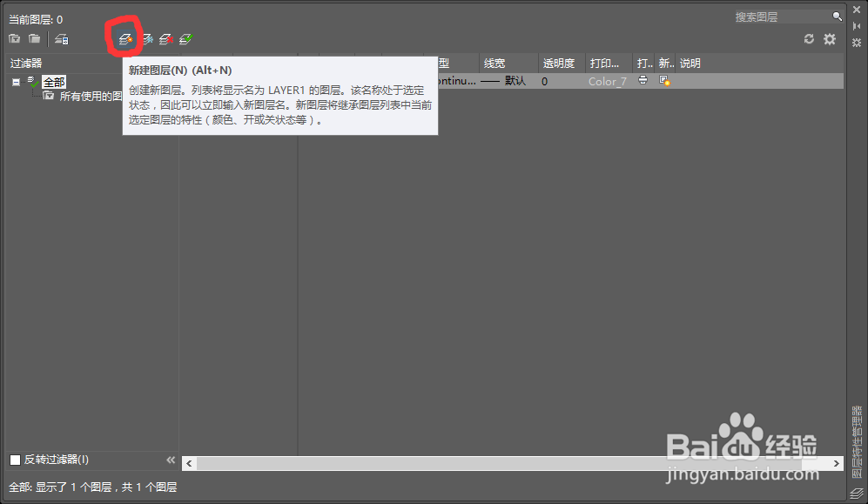The height and width of the screenshot is (504, 868).
Task: Click the 默认 lineweight cell of layer 0
Action: [x=508, y=81]
